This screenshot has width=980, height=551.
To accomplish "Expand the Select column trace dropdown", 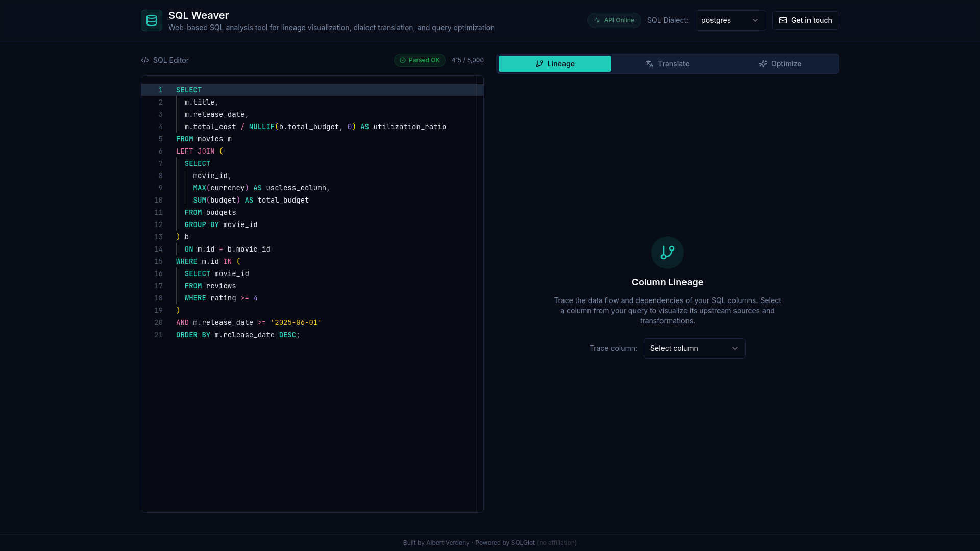I will coord(694,348).
